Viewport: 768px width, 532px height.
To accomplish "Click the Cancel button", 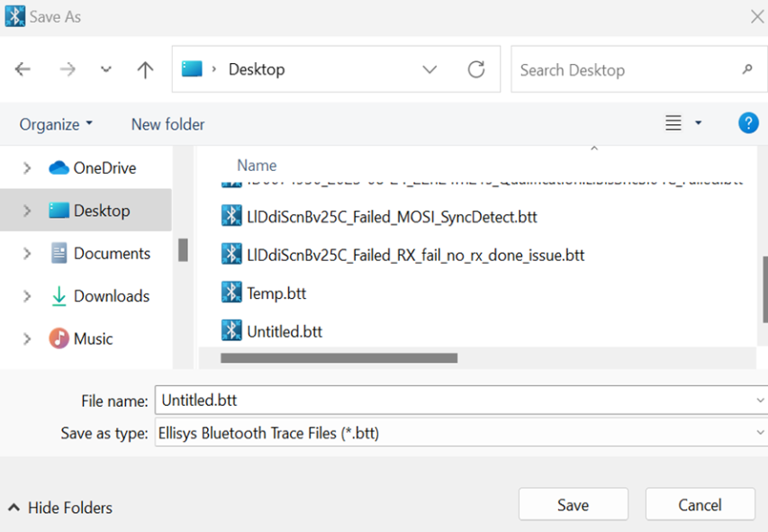I will [700, 505].
